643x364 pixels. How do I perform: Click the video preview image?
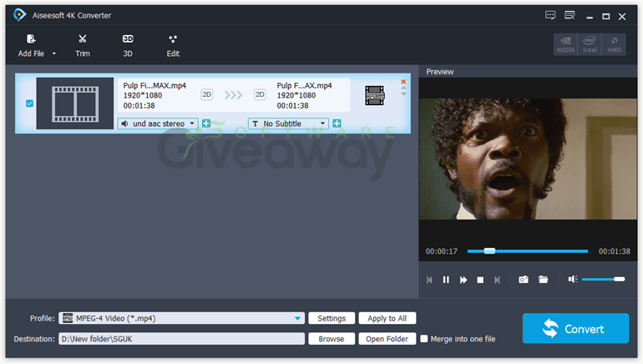pos(528,159)
